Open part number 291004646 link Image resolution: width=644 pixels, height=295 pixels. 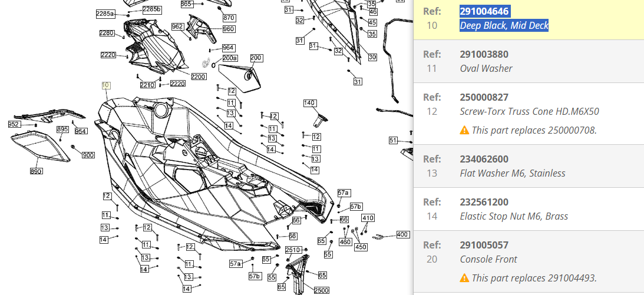[484, 11]
